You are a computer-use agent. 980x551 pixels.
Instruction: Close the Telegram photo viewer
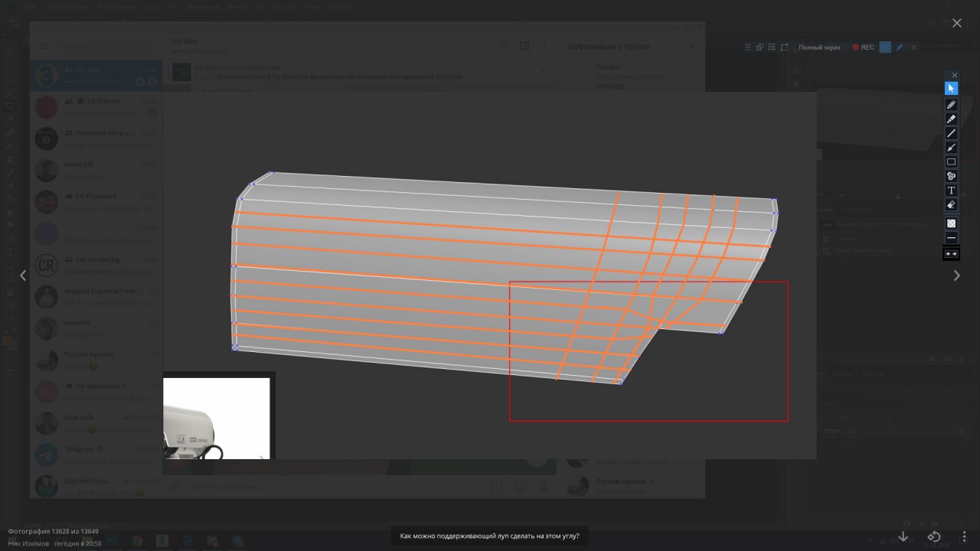click(956, 23)
